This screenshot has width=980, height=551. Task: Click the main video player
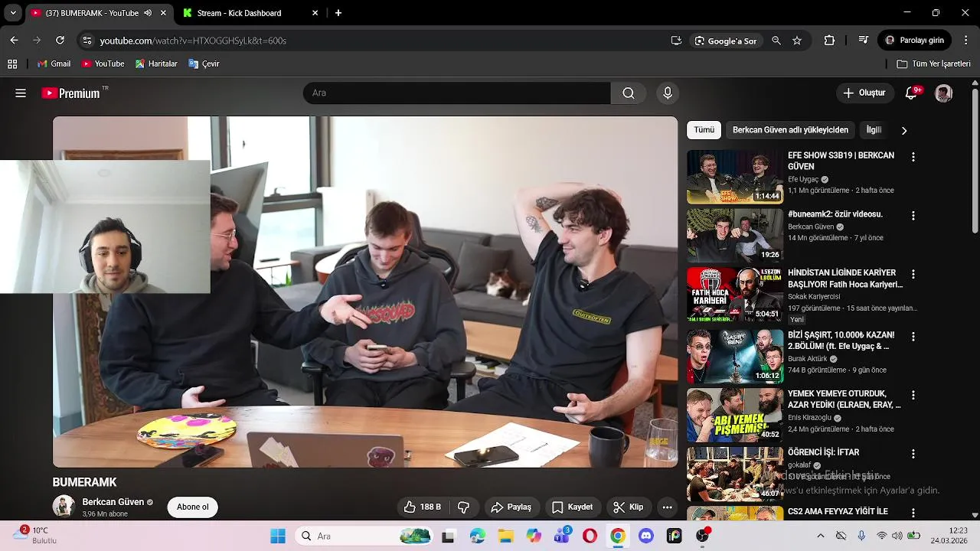pos(365,292)
